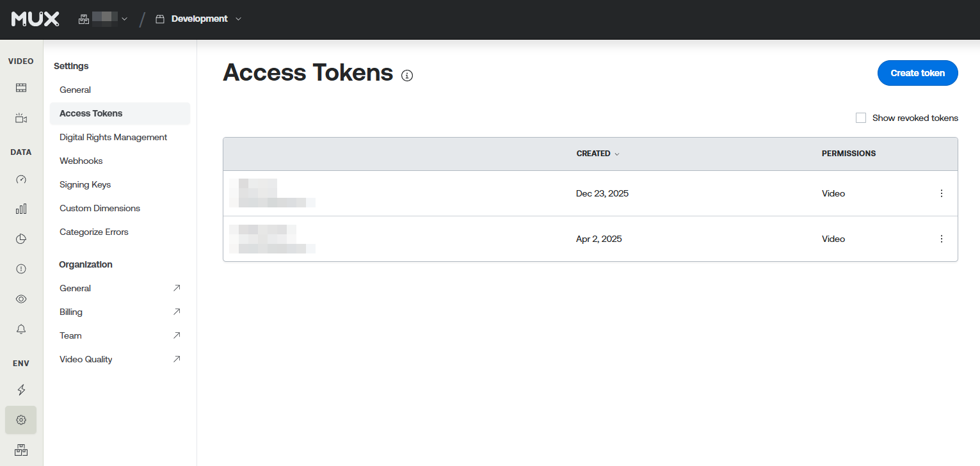Enable the Show revoked tokens checkbox

861,118
